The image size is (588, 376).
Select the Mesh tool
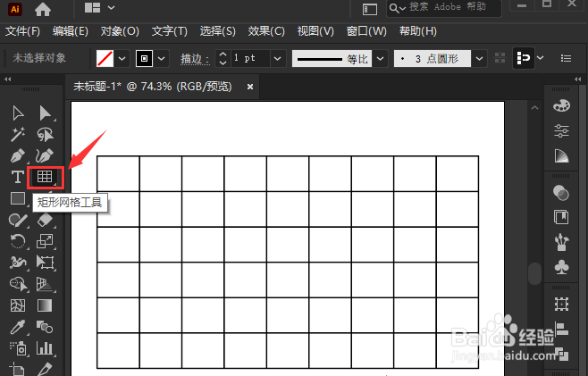[x=18, y=305]
